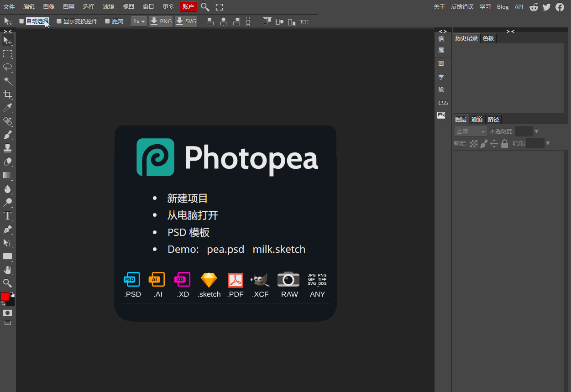Open the 1x export scale dropdown

139,21
